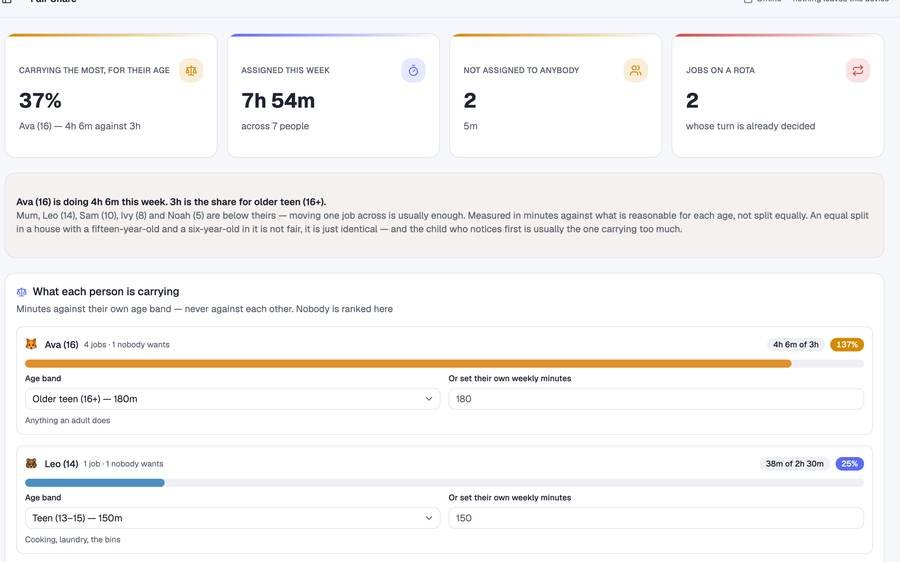Click Leo's weekly minutes field showing 150
The height and width of the screenshot is (562, 900).
pyautogui.click(x=655, y=518)
